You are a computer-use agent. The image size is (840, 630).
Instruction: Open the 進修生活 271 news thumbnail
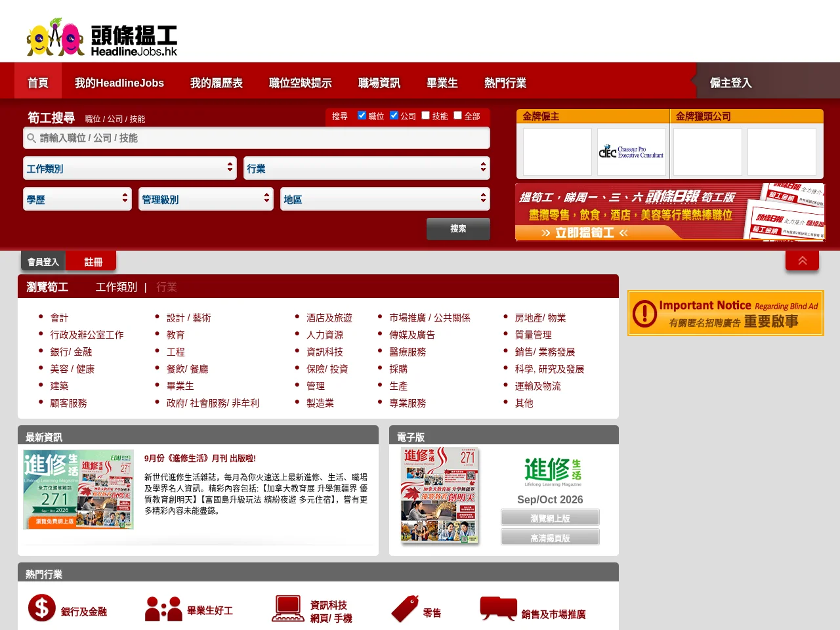click(x=79, y=489)
